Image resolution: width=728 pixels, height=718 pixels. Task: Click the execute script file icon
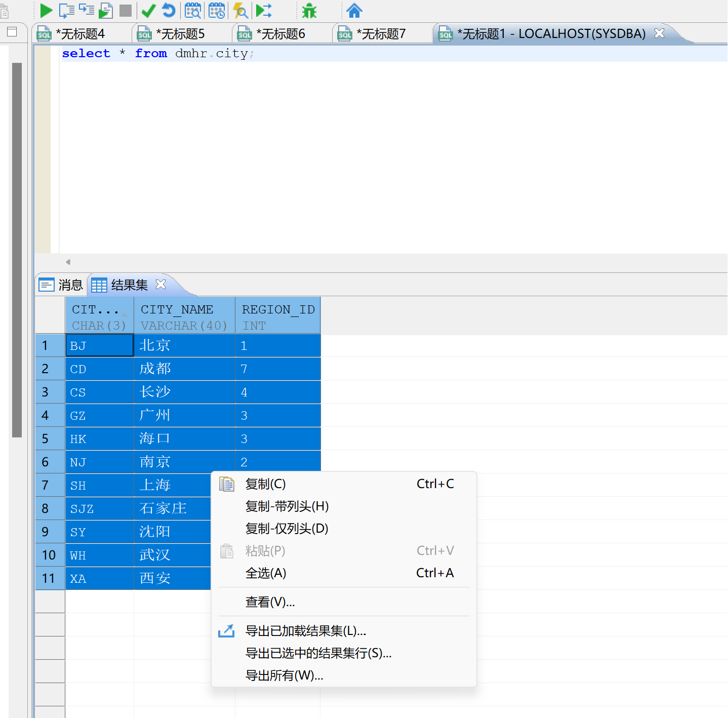[106, 10]
